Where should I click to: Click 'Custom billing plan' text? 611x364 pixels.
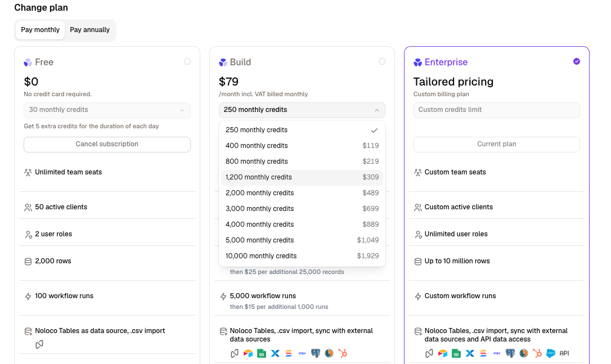[441, 95]
